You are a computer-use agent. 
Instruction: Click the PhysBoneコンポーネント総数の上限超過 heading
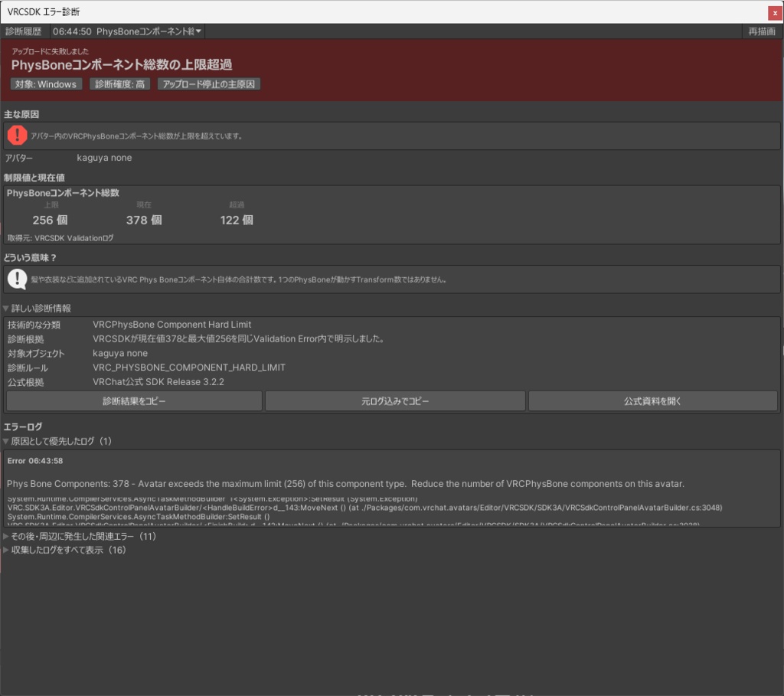122,65
